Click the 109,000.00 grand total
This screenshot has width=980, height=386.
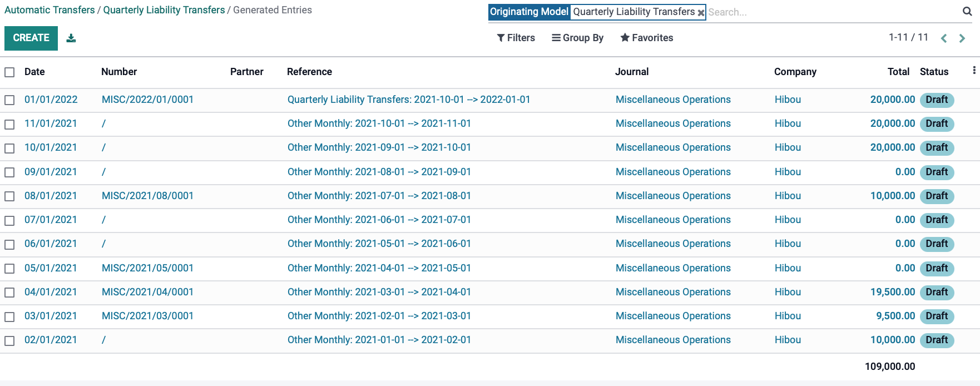click(890, 367)
